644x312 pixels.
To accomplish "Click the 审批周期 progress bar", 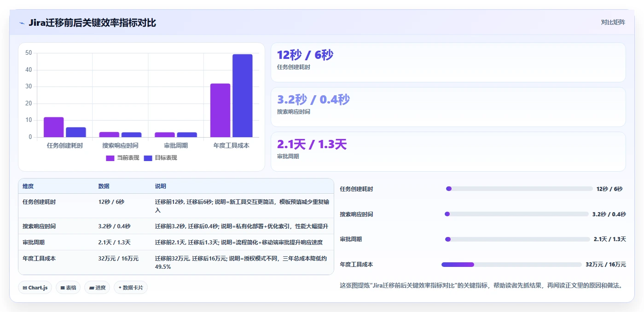I will (517, 239).
